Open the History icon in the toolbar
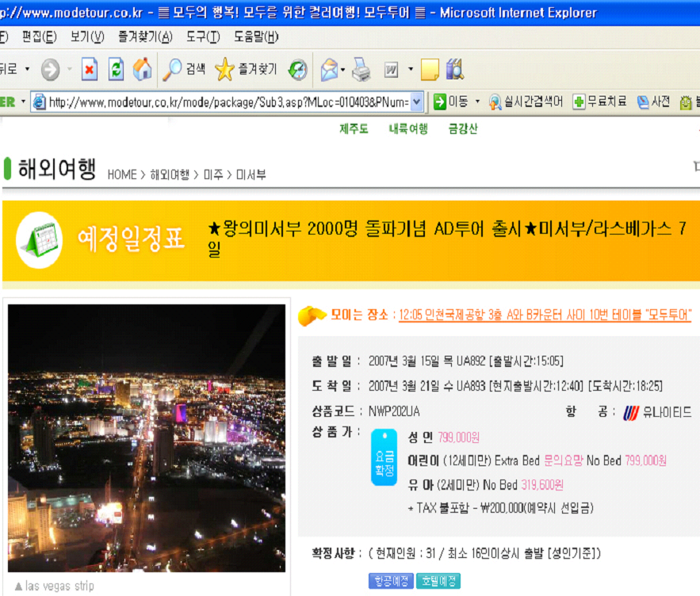The height and width of the screenshot is (596, 700). click(297, 70)
